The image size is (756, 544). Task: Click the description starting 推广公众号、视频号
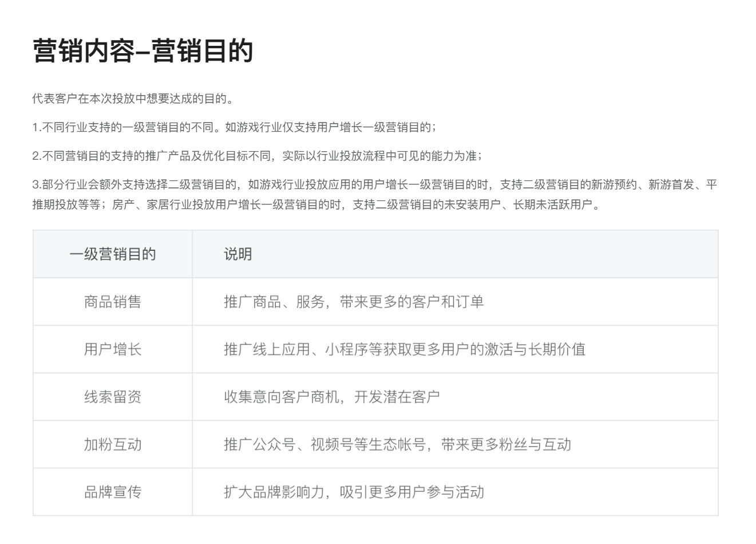pos(397,444)
